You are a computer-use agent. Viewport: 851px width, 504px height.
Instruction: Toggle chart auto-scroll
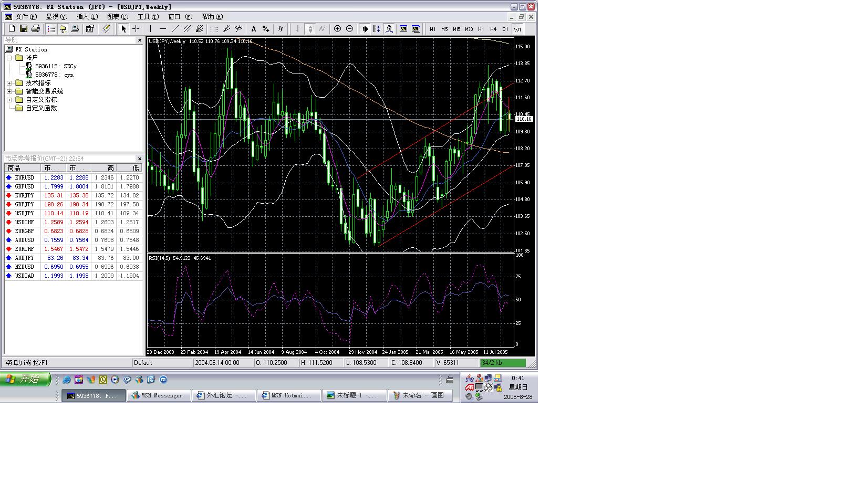[365, 29]
